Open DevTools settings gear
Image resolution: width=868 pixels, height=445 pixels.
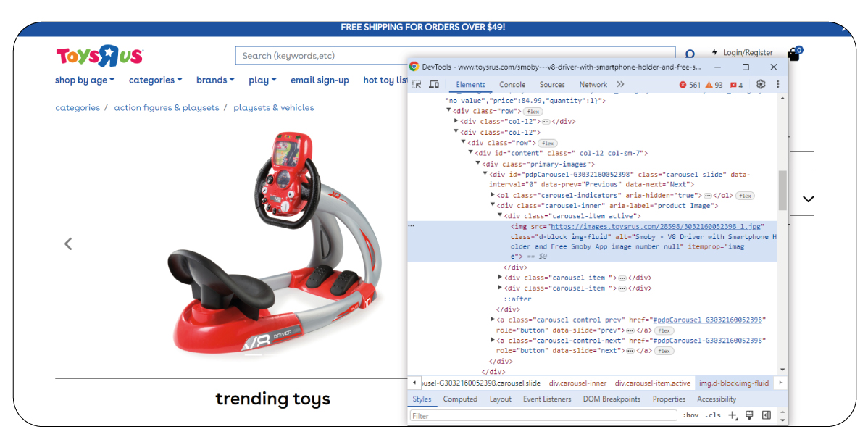tap(761, 84)
